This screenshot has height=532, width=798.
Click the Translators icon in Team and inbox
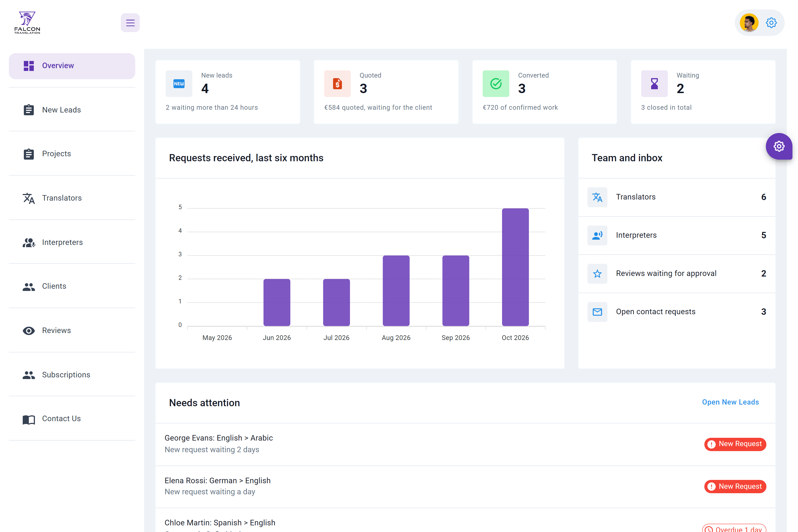click(597, 197)
